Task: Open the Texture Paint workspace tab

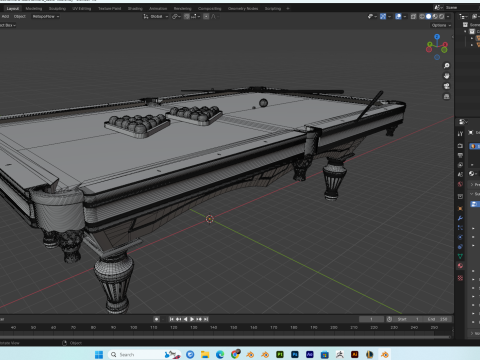Action: pos(109,8)
